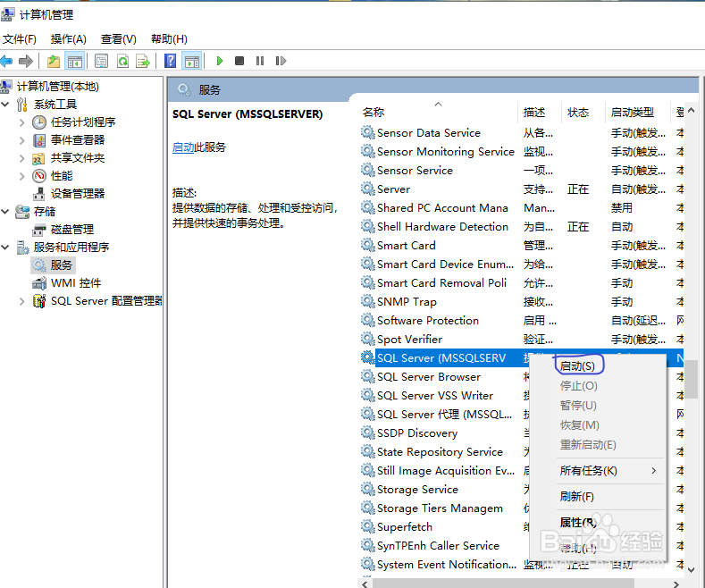Viewport: 705px width, 588px height.
Task: Sort by the 描述 column header
Action: (x=534, y=113)
